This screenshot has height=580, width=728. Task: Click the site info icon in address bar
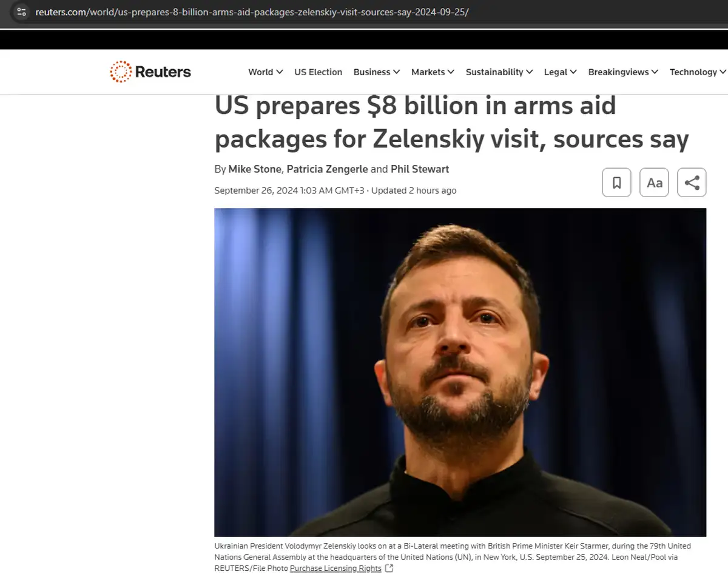tap(21, 12)
